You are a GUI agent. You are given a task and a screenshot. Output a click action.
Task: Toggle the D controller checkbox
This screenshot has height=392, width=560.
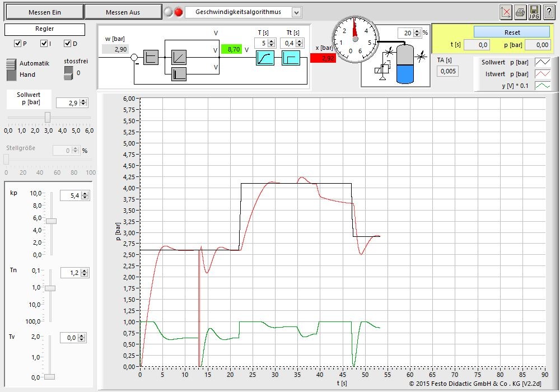(x=67, y=44)
